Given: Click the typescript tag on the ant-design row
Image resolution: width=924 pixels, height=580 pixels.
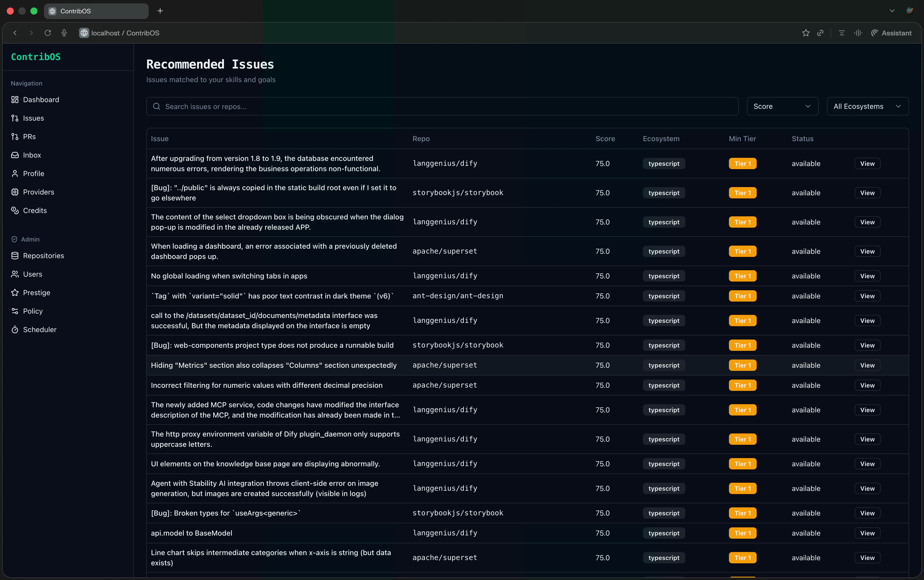Looking at the screenshot, I should pos(663,296).
